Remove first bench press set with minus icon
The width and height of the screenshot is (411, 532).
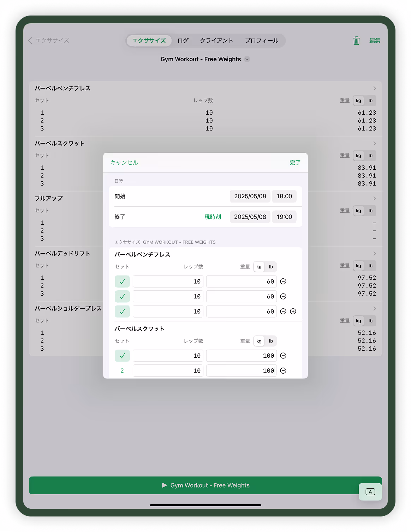tap(283, 282)
